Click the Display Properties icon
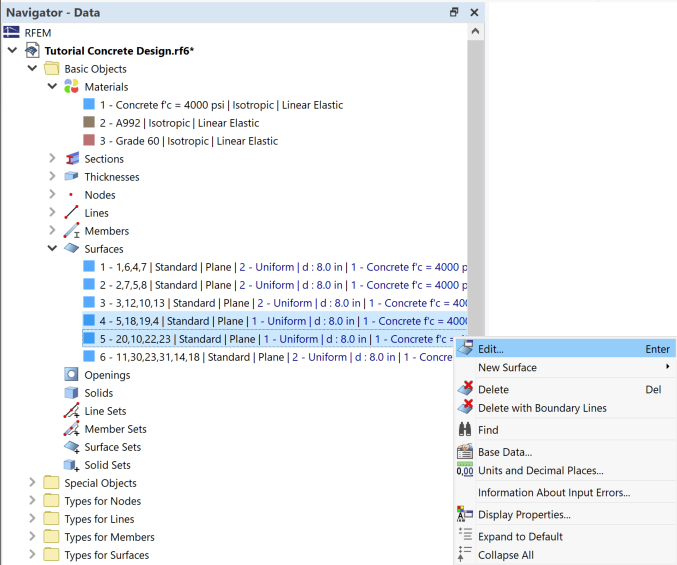677x565 pixels. click(465, 514)
